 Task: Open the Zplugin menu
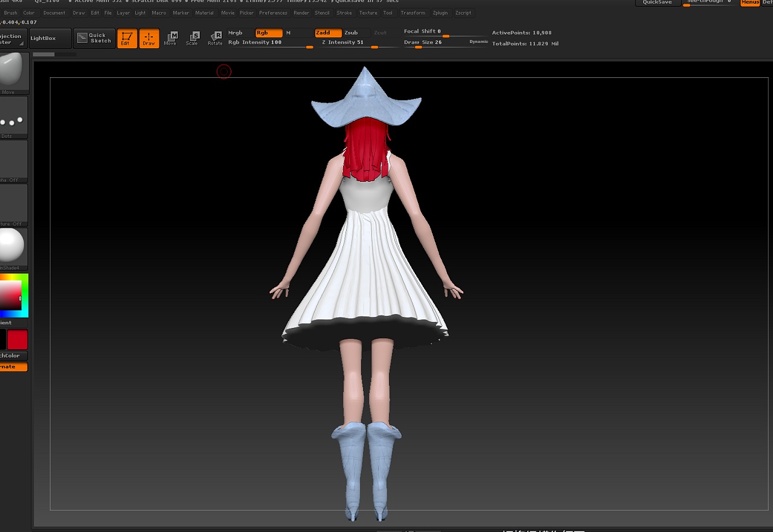click(440, 13)
